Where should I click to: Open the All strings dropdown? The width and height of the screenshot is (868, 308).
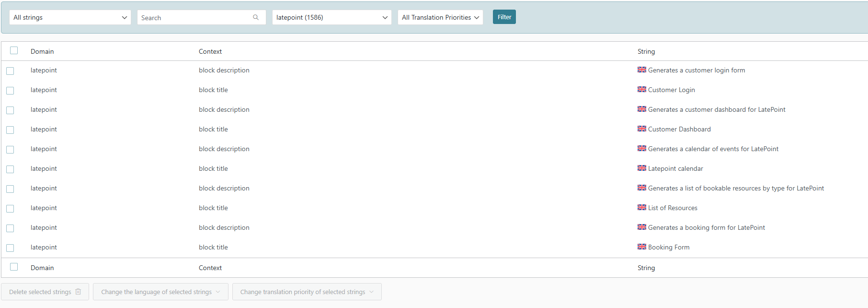[70, 17]
